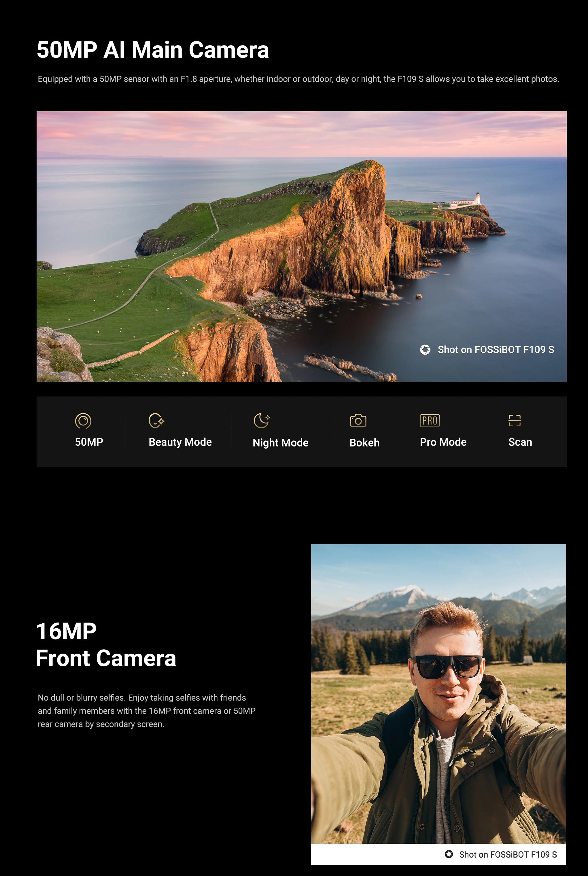The height and width of the screenshot is (876, 588).
Task: Click the selfie photo of man
Action: click(x=438, y=694)
